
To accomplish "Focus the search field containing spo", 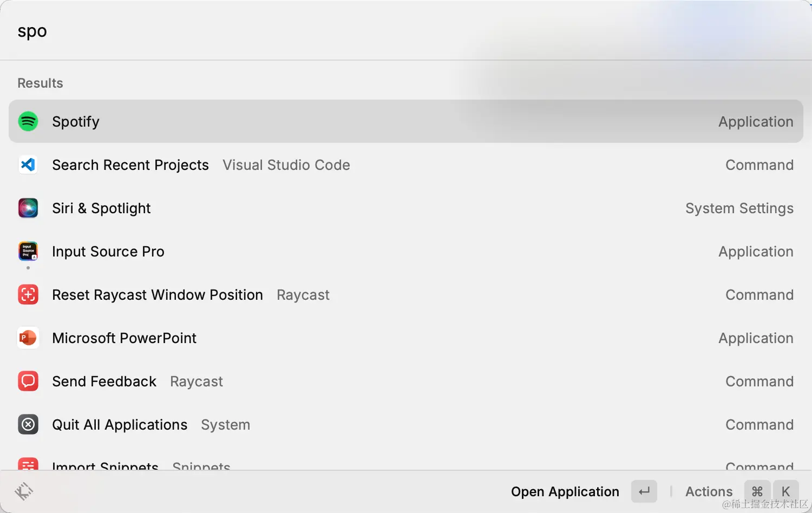I will point(406,31).
